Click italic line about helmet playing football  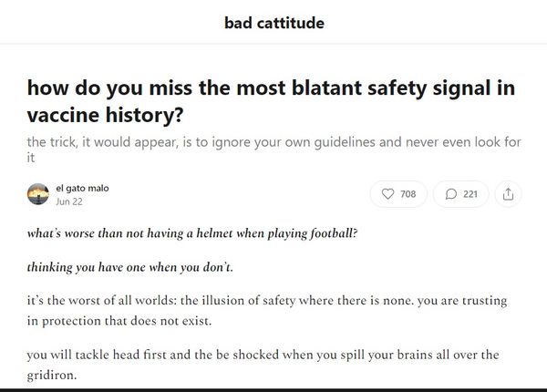[192, 233]
